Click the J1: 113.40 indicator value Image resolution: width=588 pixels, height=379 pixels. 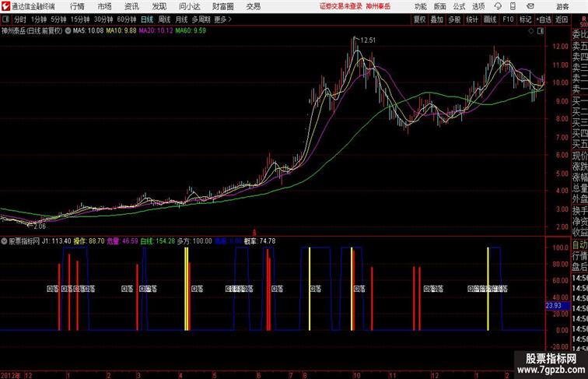(x=56, y=241)
